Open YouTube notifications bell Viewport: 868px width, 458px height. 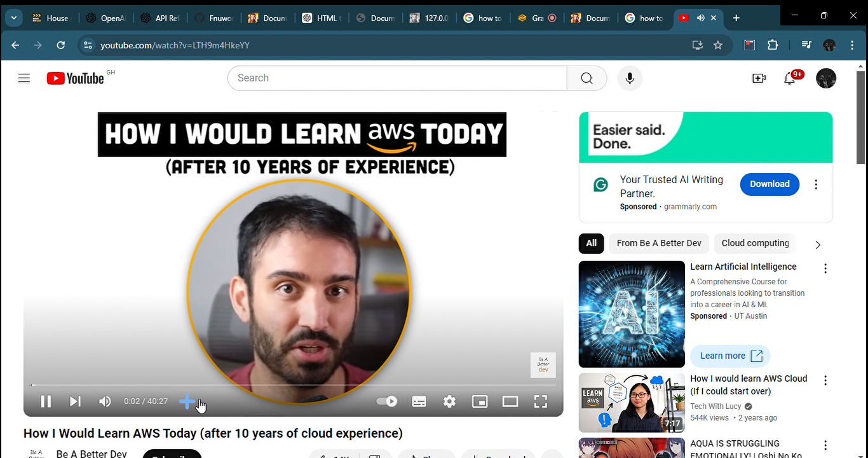tap(790, 78)
